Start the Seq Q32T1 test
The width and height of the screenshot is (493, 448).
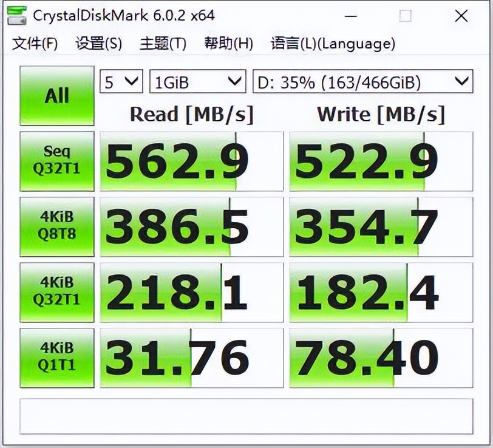[57, 161]
